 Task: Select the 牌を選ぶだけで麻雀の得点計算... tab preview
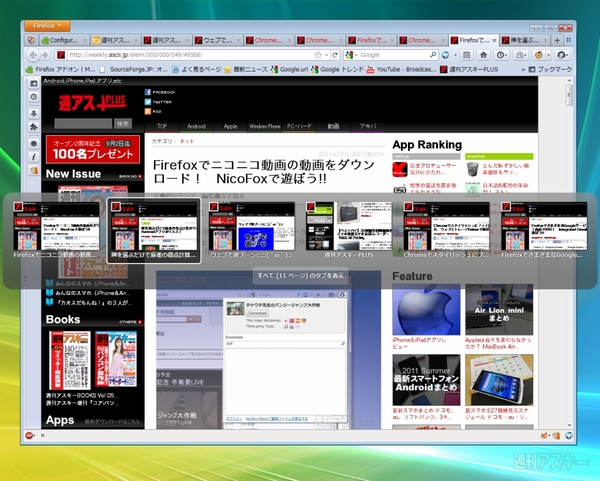[154, 230]
